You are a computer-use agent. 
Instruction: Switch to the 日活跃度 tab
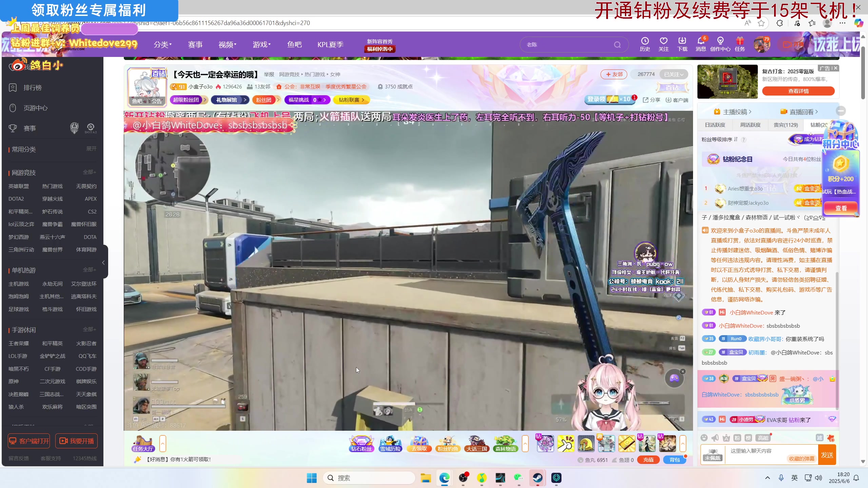715,125
